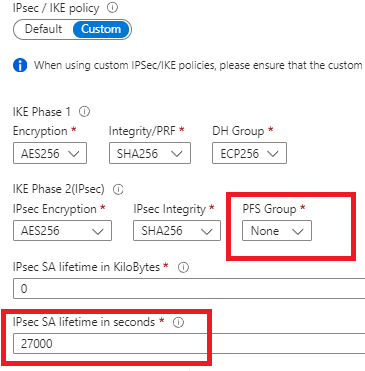Open the DH Group ECP256 dropdown
This screenshot has height=371, width=365.
click(x=249, y=153)
